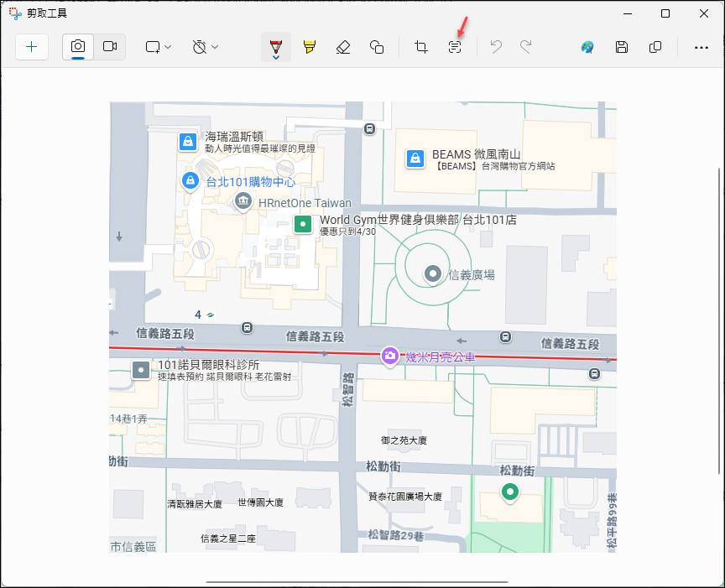Switch to screenshot snip mode
Screen dimensions: 725x588
coord(78,47)
